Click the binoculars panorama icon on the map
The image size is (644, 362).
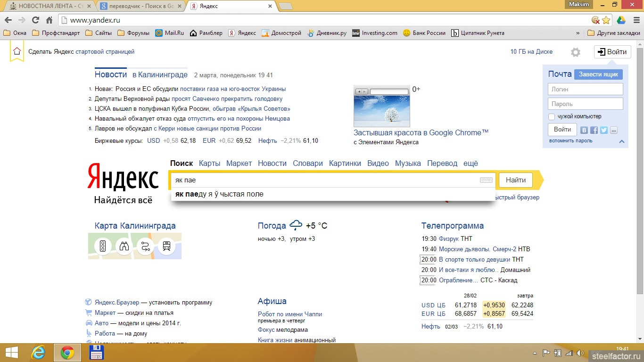click(x=124, y=246)
